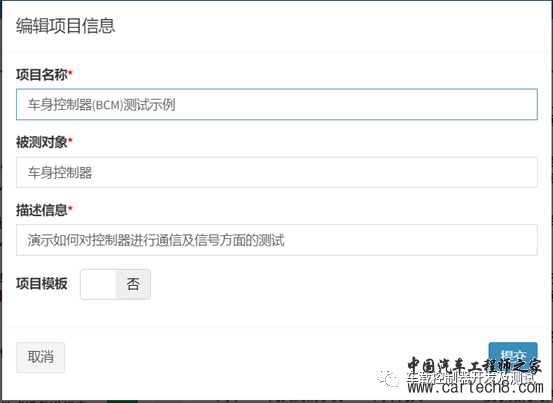
Task: Select the 描述信息 input field
Action: [277, 240]
